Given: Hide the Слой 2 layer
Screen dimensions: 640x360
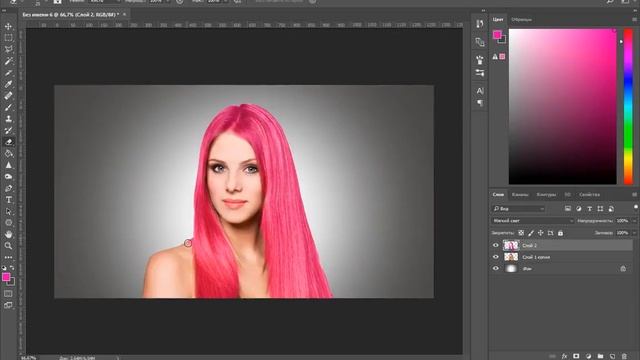Looking at the screenshot, I should 496,245.
